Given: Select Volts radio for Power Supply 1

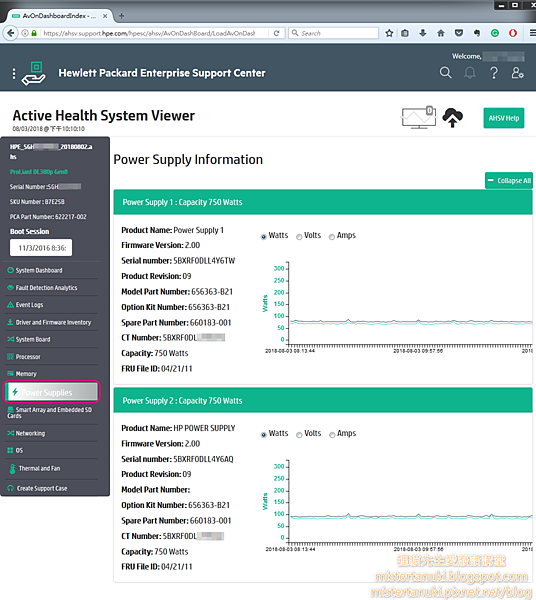Looking at the screenshot, I should pyautogui.click(x=299, y=237).
